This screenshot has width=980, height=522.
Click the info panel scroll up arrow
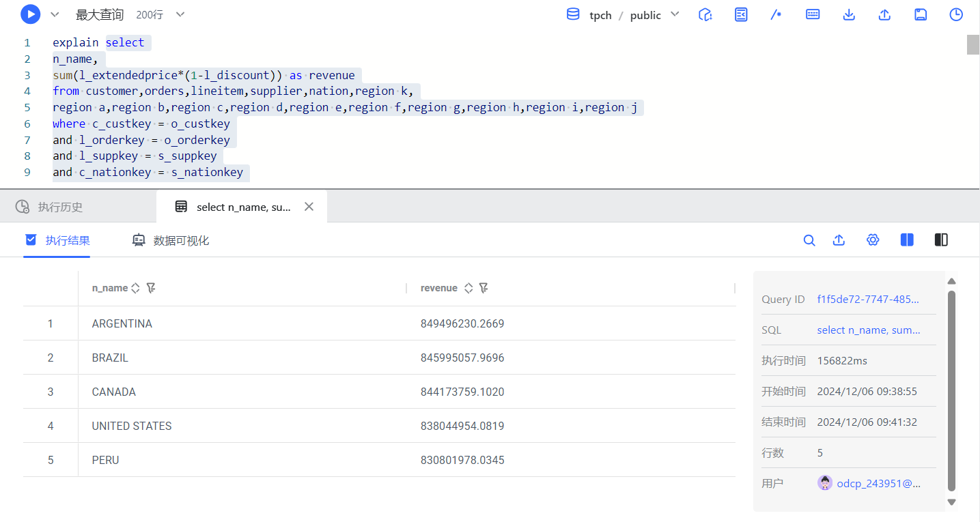click(951, 281)
